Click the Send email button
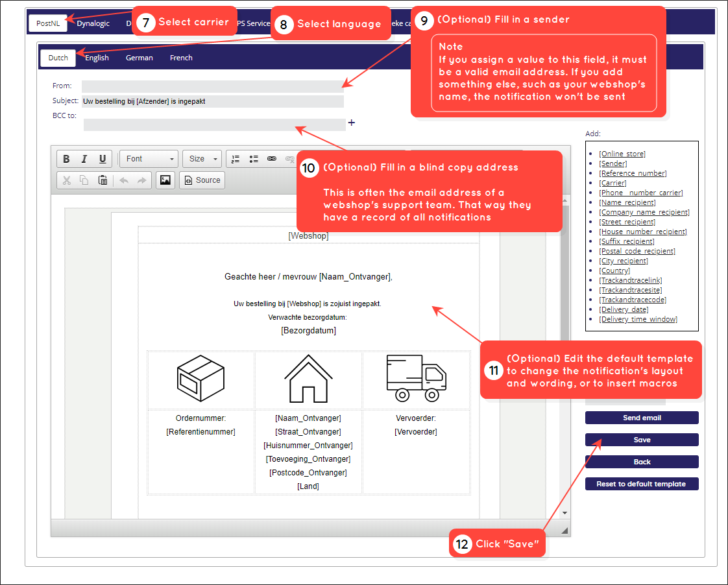This screenshot has height=585, width=728. coord(642,418)
